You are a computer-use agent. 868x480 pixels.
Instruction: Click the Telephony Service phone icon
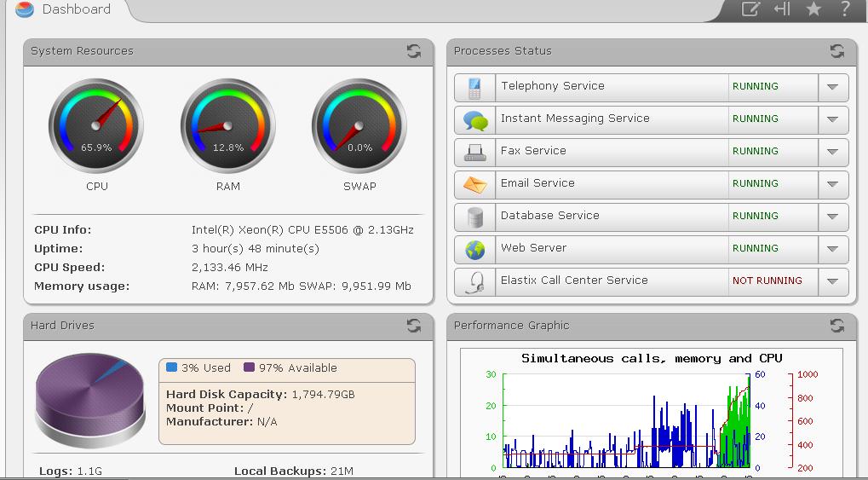pos(474,87)
